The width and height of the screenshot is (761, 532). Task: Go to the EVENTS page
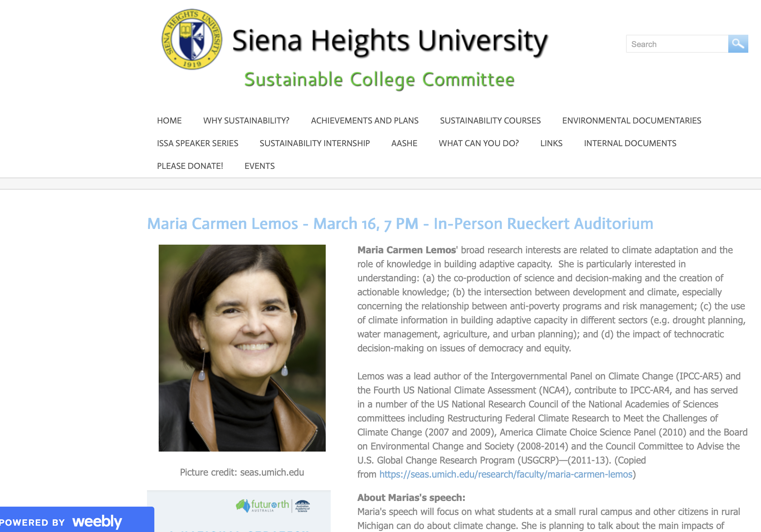[260, 166]
